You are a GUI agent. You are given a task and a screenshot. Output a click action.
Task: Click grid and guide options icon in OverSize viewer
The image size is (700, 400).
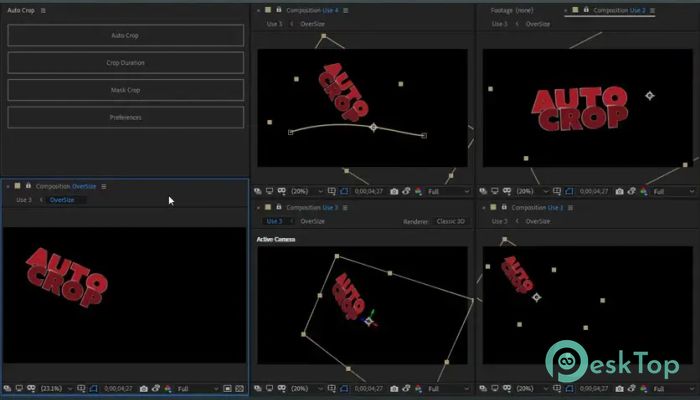pyautogui.click(x=81, y=389)
